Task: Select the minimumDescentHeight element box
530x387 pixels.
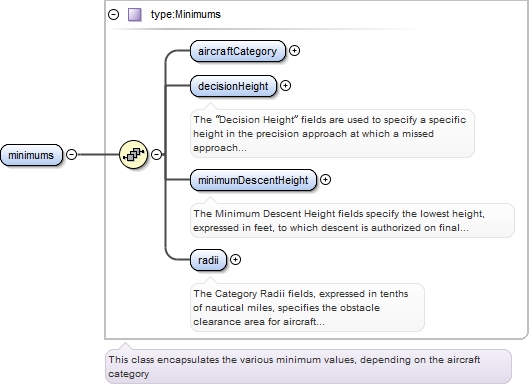Action: pyautogui.click(x=253, y=180)
